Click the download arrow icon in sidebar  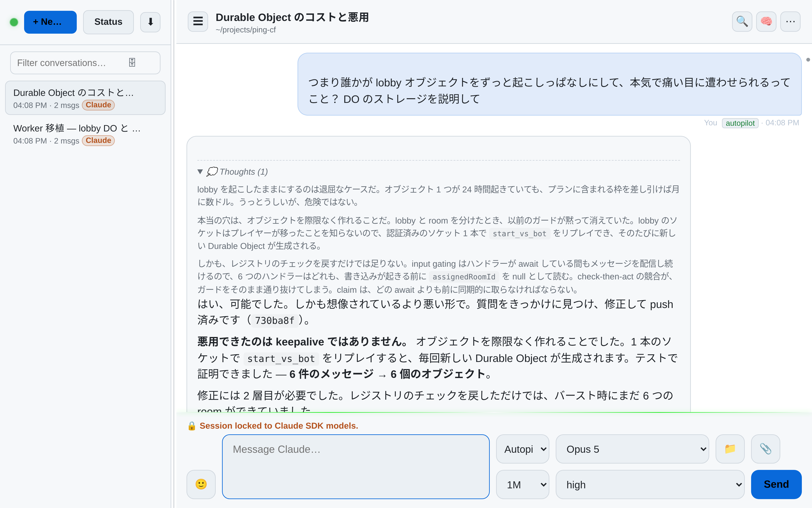coord(150,22)
